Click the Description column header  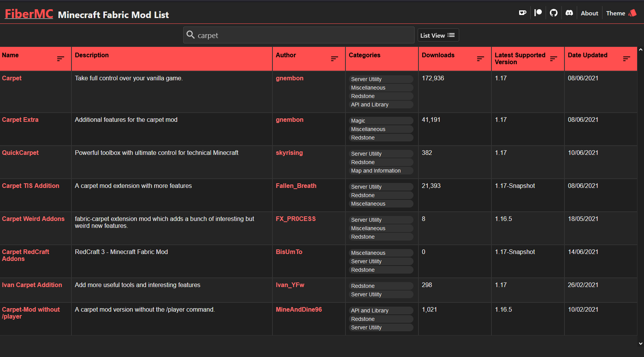point(172,59)
